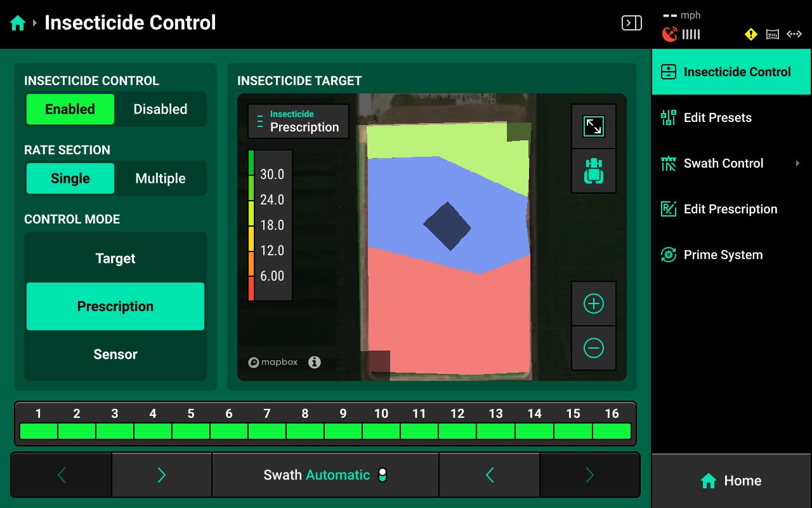Screen dimensions: 812x508
Task: Choose the Sensor control mode
Action: pos(115,354)
